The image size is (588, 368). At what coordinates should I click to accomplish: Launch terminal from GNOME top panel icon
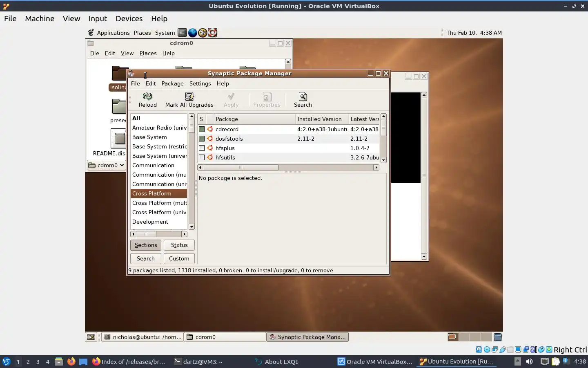pyautogui.click(x=183, y=33)
